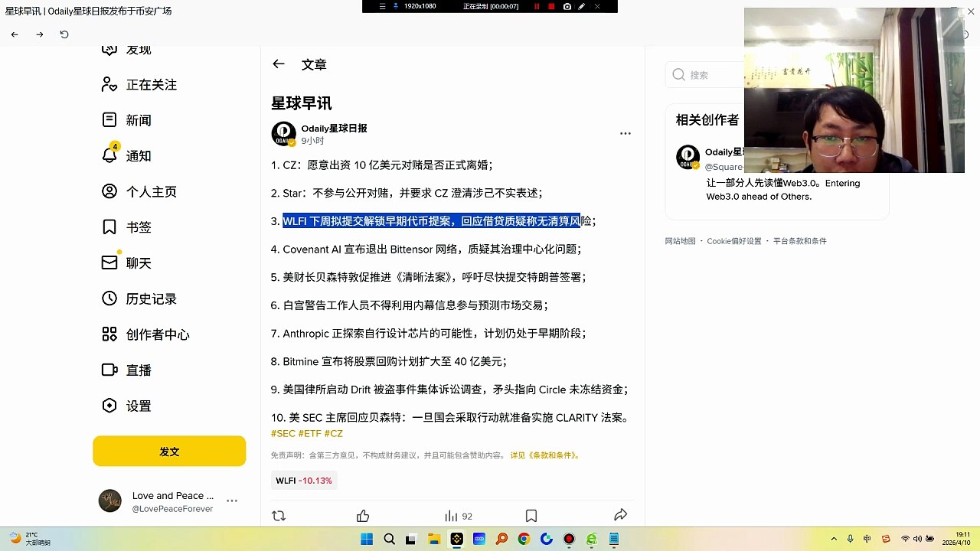Click the Love and Peace profile avatar

click(x=110, y=500)
